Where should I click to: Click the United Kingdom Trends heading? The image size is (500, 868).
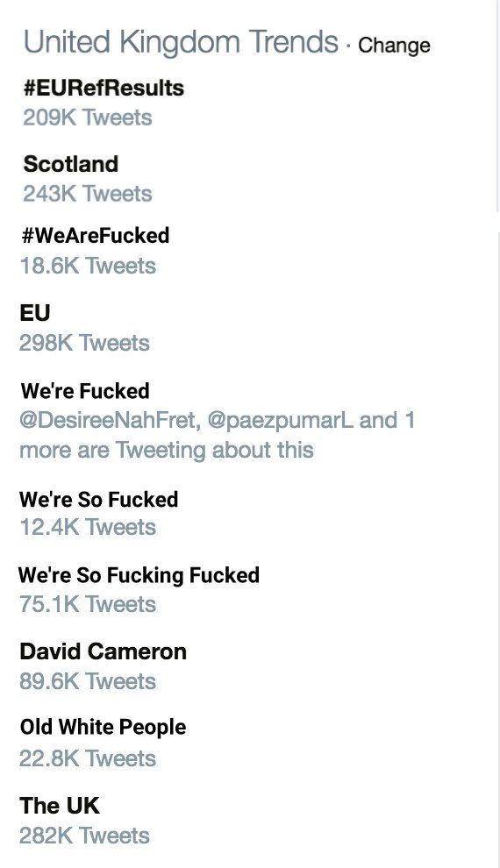[181, 43]
